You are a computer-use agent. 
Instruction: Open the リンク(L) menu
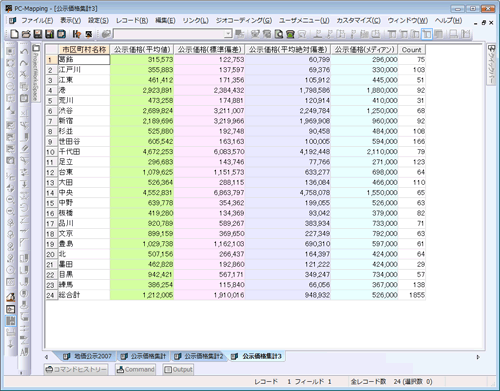pyautogui.click(x=196, y=21)
